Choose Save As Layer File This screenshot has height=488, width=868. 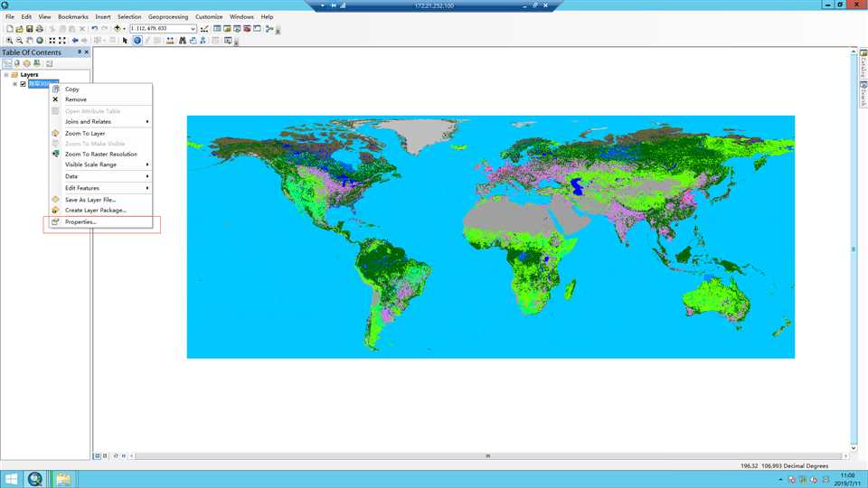click(100, 200)
